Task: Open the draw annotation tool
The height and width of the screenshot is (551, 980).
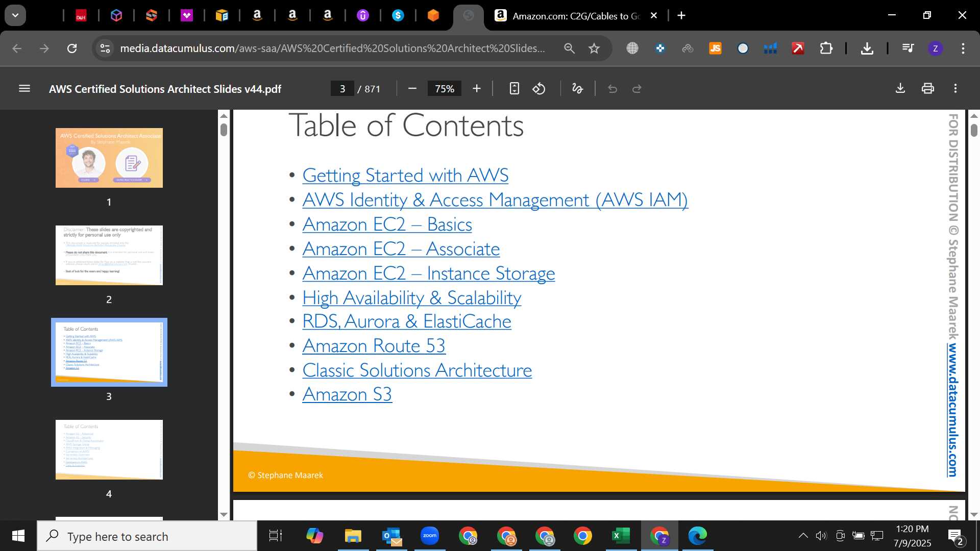Action: click(577, 89)
